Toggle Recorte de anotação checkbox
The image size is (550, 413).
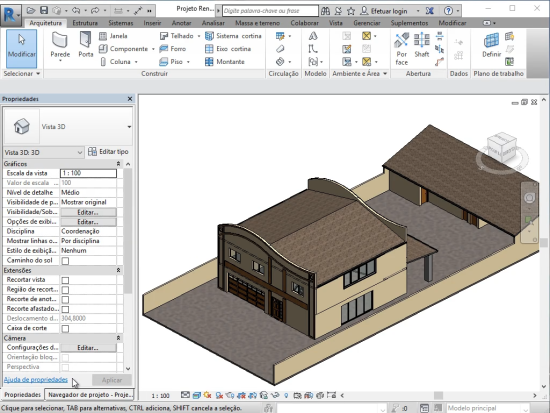[65, 299]
